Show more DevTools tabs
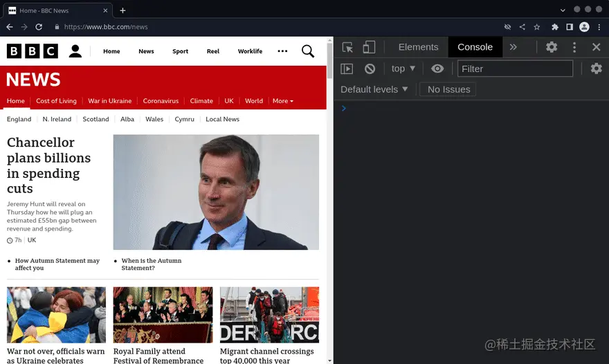609x364 pixels. click(513, 47)
